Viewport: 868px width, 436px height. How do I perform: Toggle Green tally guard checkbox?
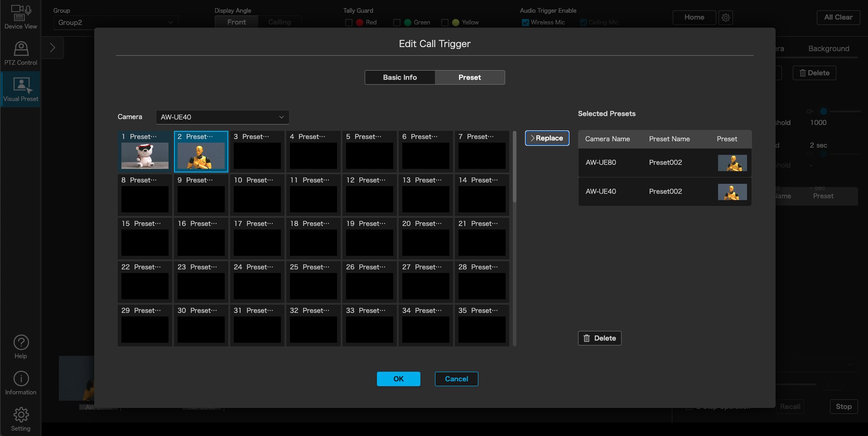397,23
